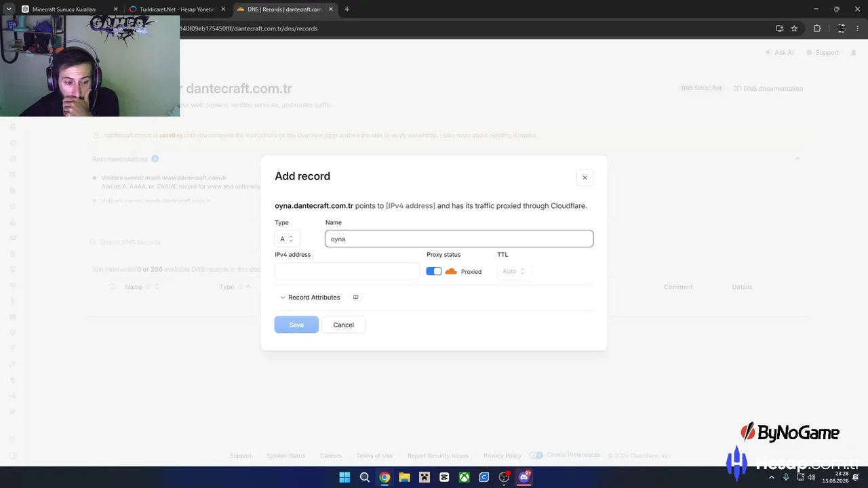Open the Chrome extensions puzzle icon
Image resolution: width=868 pixels, height=488 pixels.
pos(817,28)
